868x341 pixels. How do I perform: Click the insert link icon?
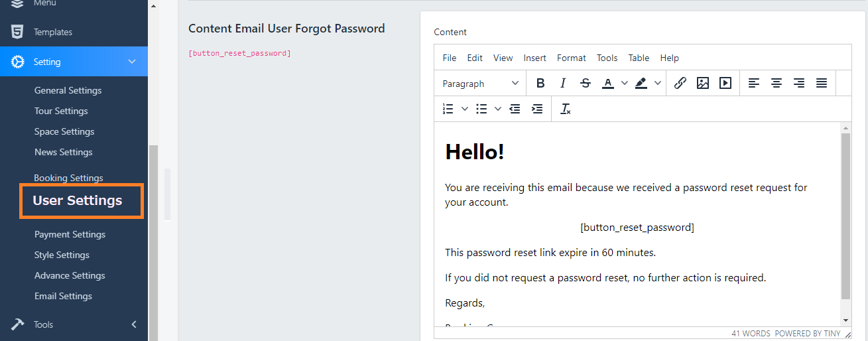click(680, 84)
